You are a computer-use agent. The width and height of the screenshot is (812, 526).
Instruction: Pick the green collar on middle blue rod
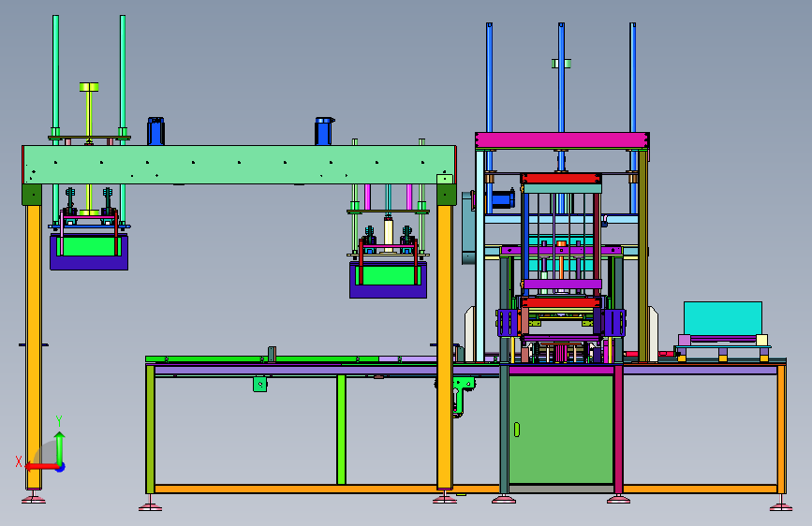click(x=561, y=64)
